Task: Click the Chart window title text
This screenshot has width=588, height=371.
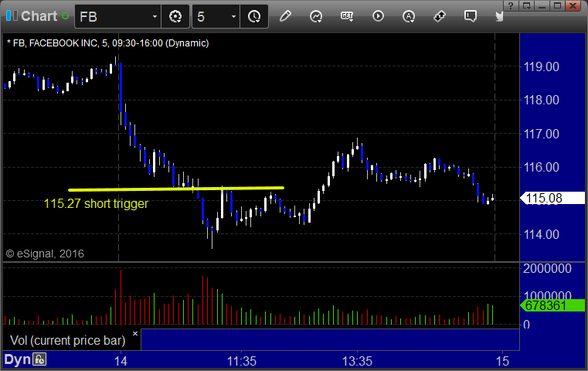Action: point(39,16)
